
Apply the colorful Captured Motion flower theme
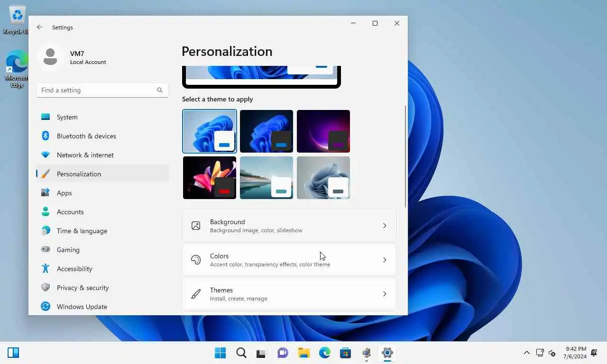(x=210, y=178)
